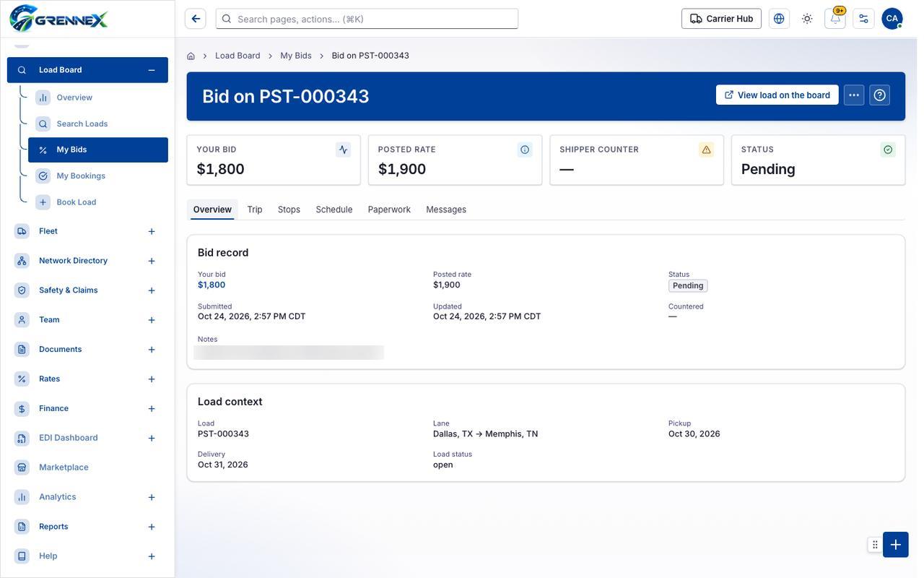Screen dimensions: 924x578
Task: Open the settings sliders icon
Action: pyautogui.click(x=863, y=19)
